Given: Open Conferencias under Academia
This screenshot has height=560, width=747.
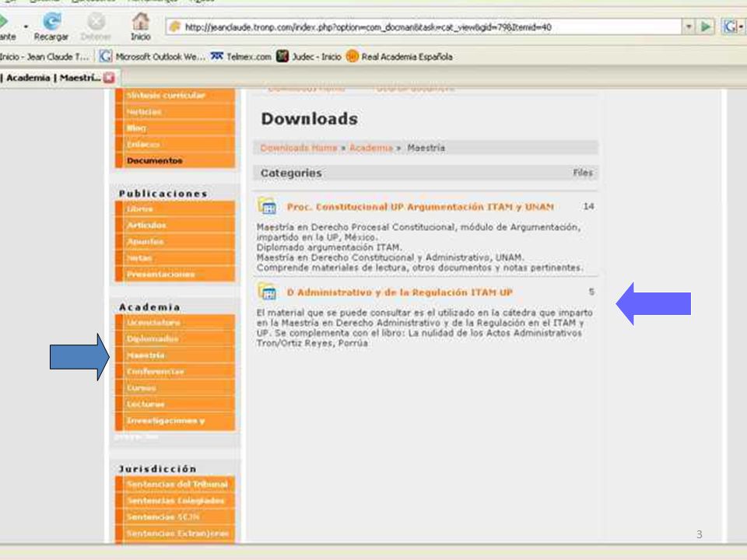Looking at the screenshot, I should coord(175,372).
